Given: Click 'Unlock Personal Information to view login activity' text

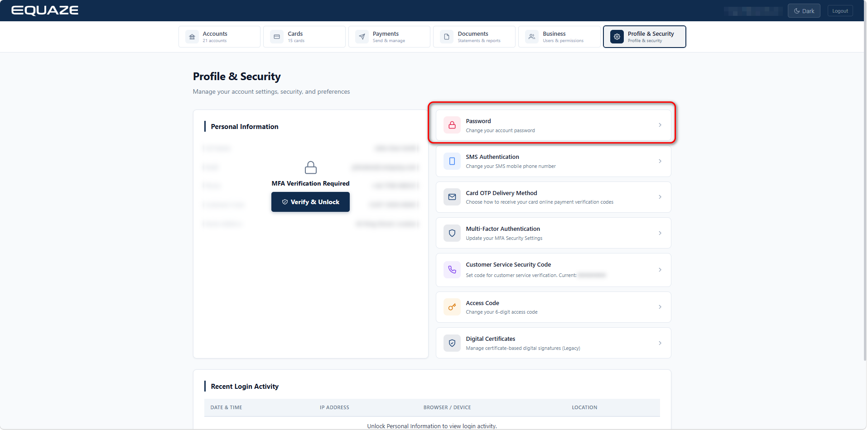Looking at the screenshot, I should click(x=432, y=426).
